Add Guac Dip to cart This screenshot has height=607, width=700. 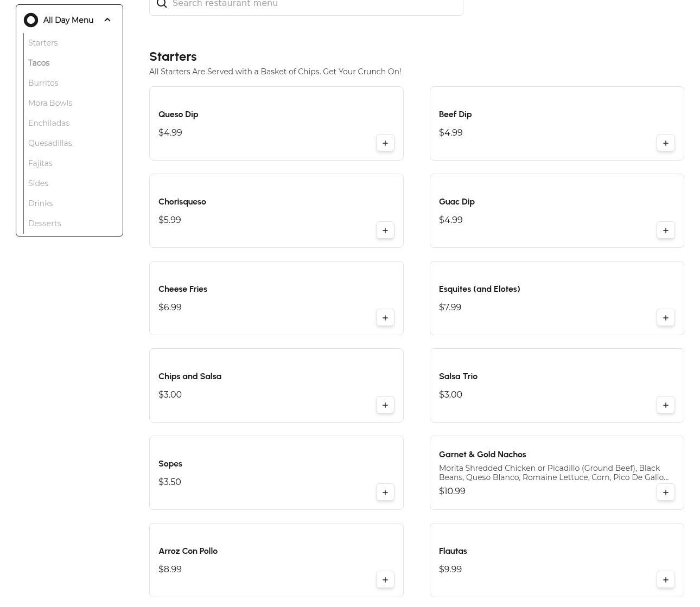[665, 231]
